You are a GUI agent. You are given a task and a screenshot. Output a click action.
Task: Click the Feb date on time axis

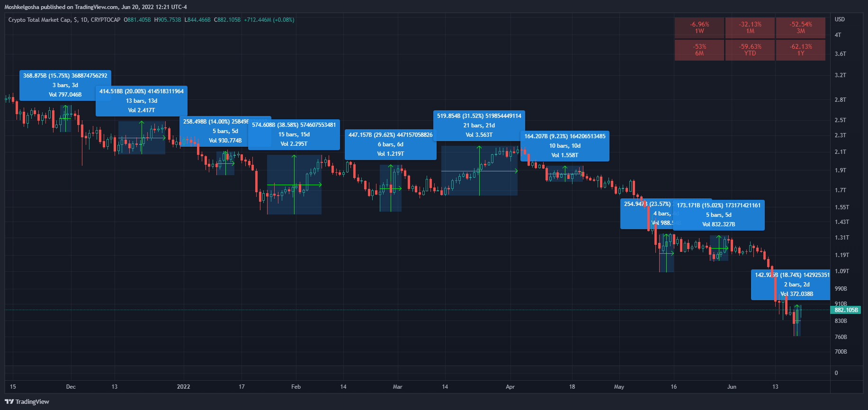tap(296, 387)
